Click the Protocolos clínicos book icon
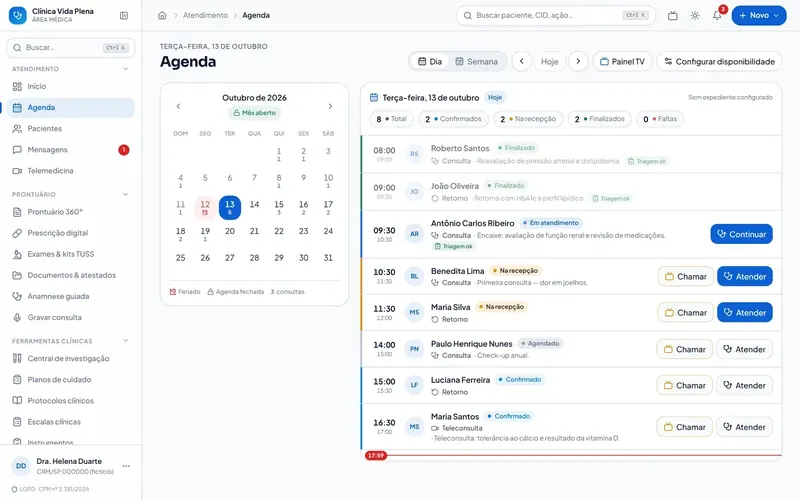The image size is (800, 500). 17,401
